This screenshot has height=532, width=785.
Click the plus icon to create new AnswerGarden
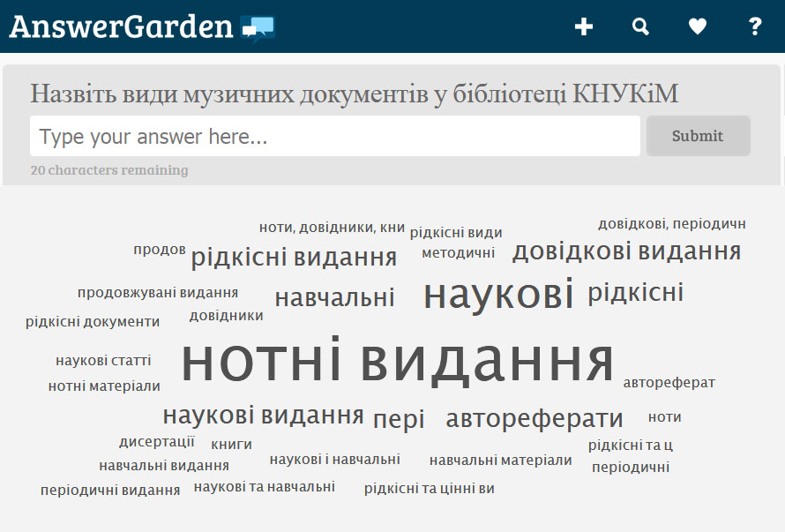click(583, 26)
